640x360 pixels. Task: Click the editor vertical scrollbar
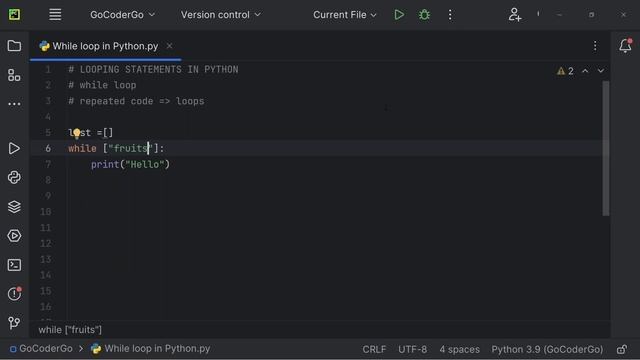(606, 148)
